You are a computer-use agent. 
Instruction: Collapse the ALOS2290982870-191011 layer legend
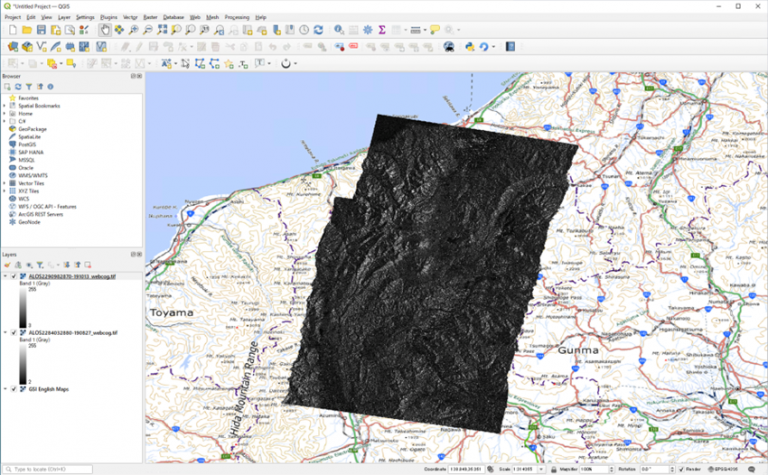(5, 277)
